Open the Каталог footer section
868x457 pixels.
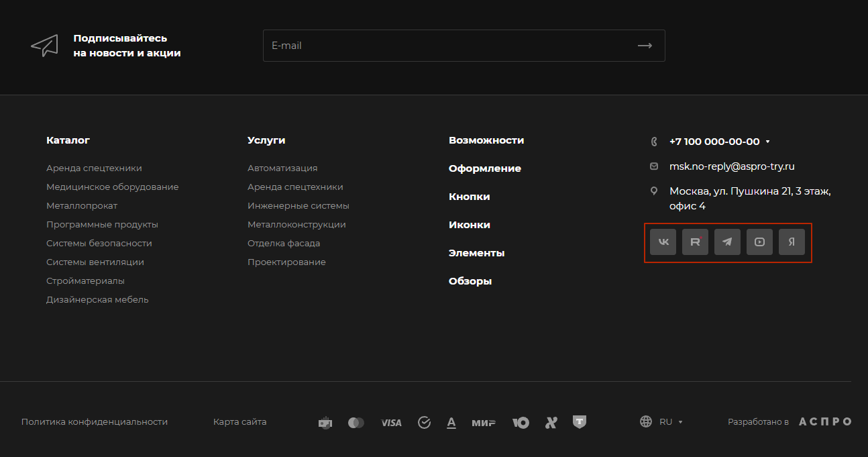point(68,140)
